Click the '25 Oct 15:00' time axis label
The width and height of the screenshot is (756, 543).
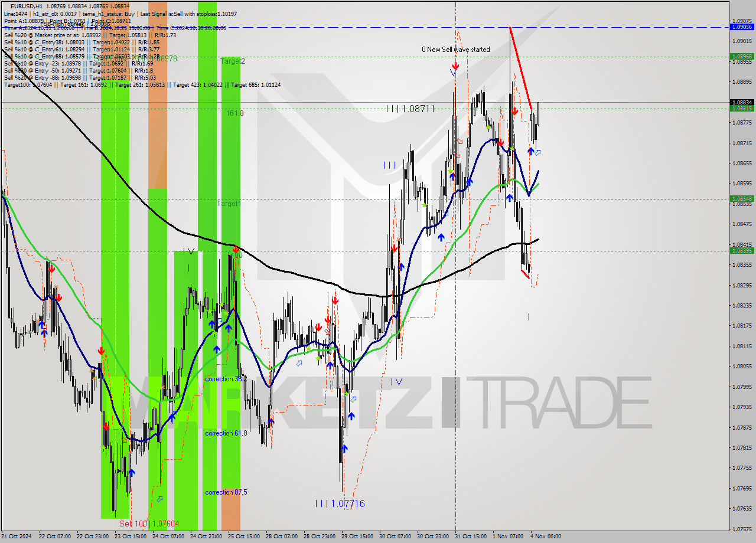[x=243, y=537]
